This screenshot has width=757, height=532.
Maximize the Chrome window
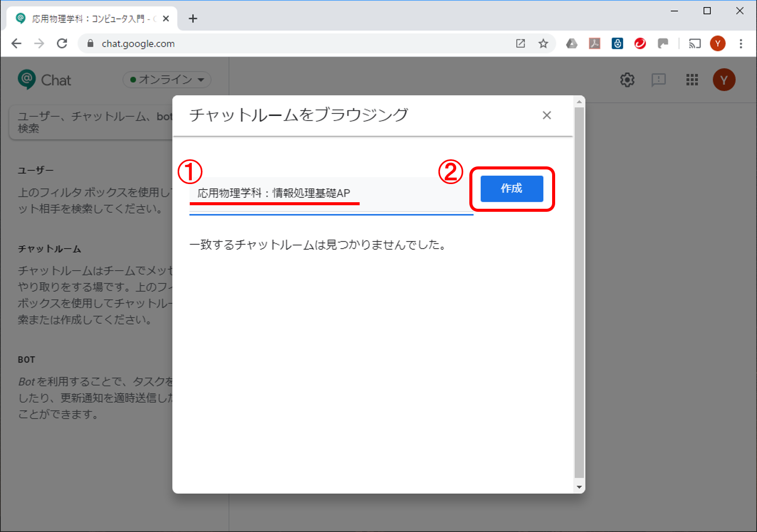[x=707, y=11]
